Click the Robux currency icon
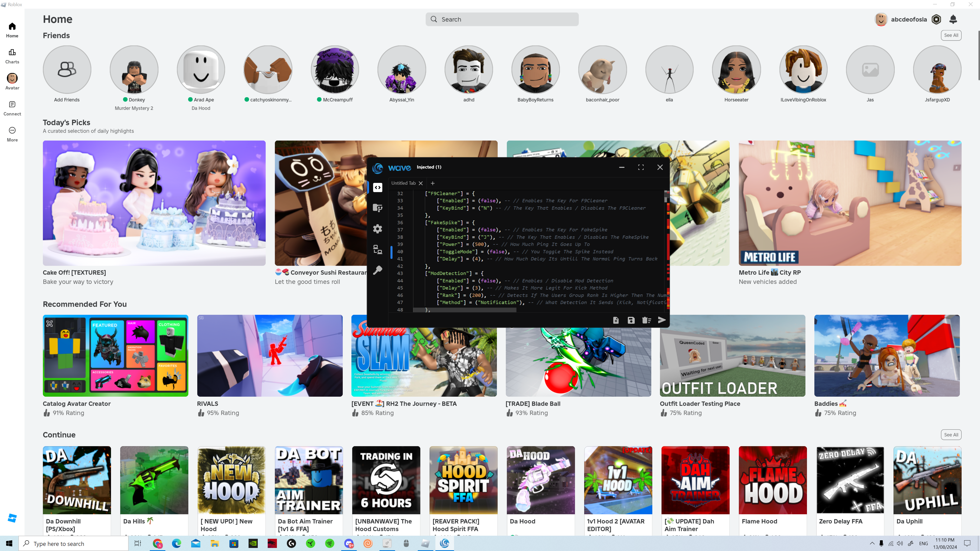 click(936, 19)
